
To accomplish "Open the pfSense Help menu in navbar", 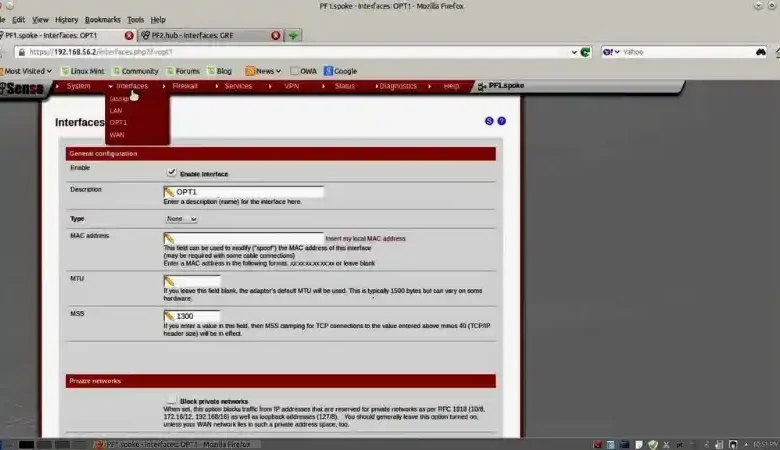I will point(451,86).
